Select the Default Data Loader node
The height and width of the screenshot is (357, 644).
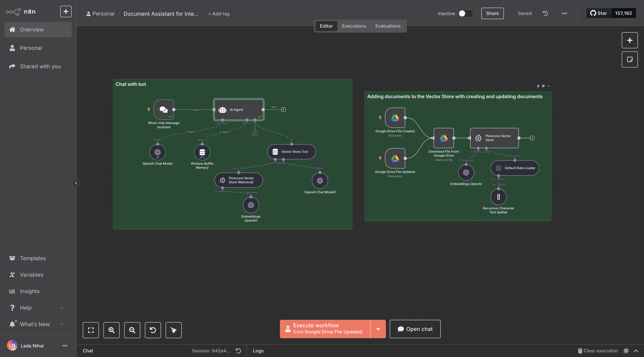(515, 168)
